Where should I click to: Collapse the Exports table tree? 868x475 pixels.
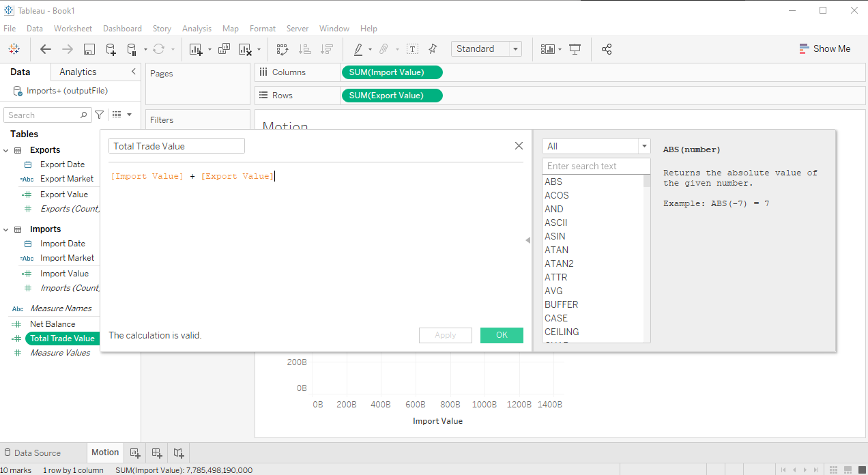coord(6,150)
